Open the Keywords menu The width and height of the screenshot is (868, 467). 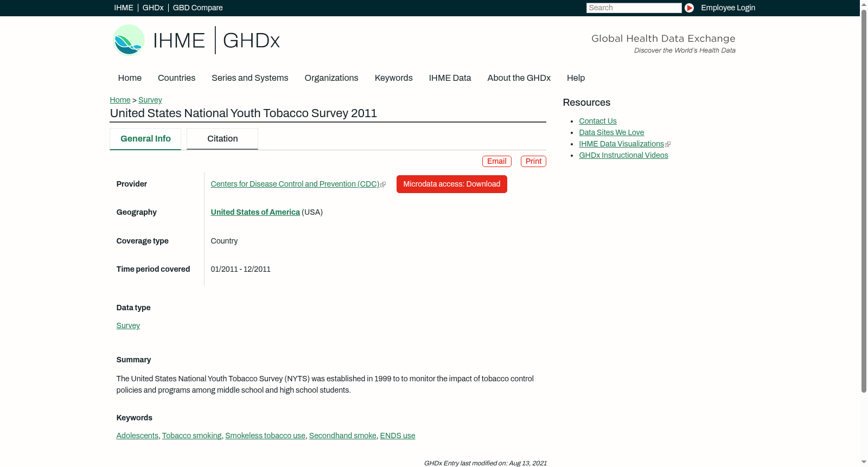pos(393,78)
